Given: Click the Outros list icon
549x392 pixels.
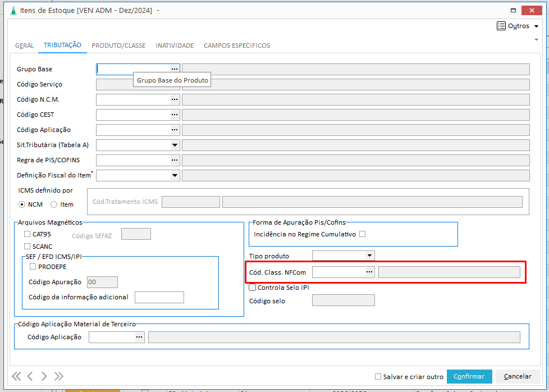Looking at the screenshot, I should tap(501, 26).
